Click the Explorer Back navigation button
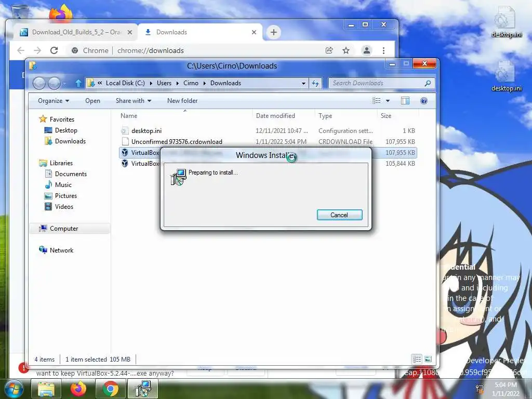The height and width of the screenshot is (399, 532). coord(39,83)
